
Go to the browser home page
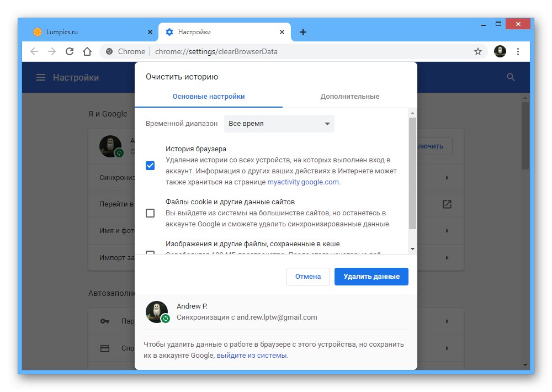(87, 51)
